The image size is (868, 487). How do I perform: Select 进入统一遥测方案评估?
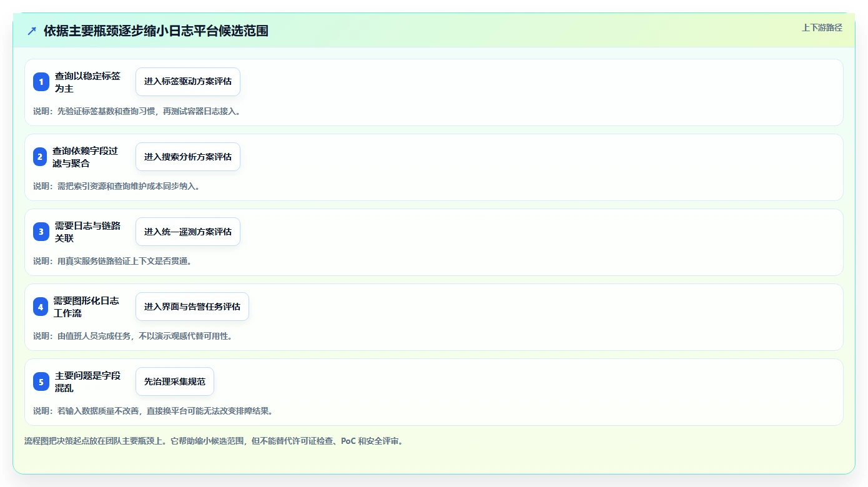click(188, 232)
